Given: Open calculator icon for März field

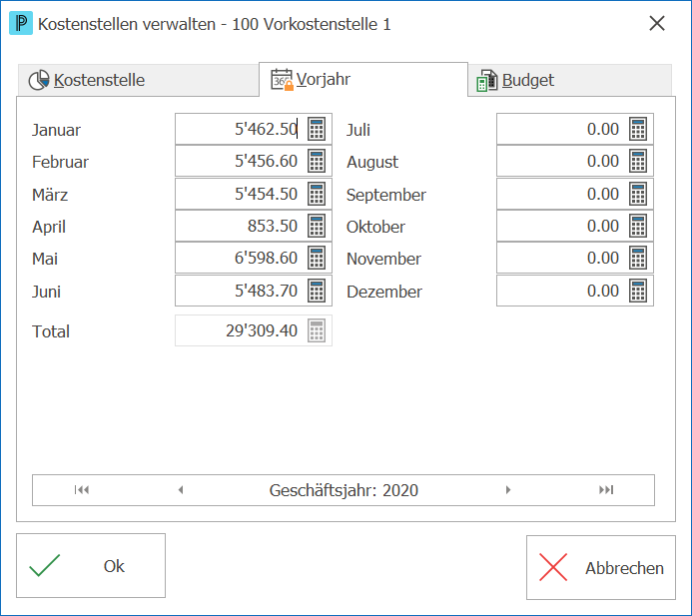Looking at the screenshot, I should click(x=317, y=194).
